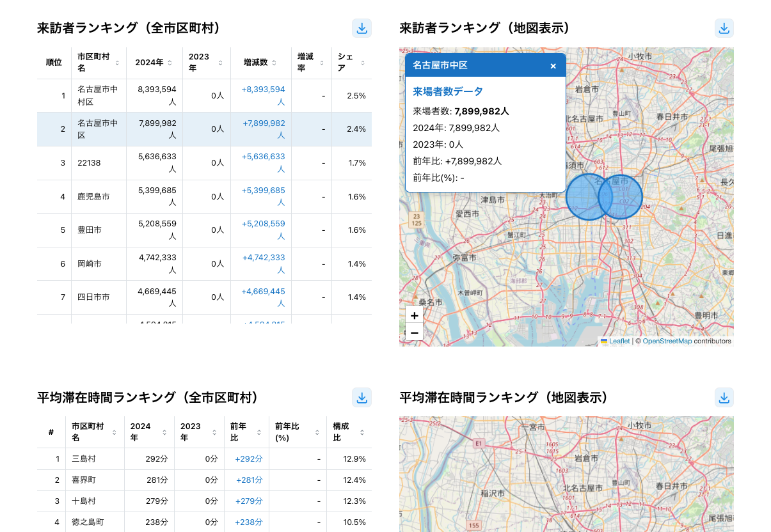
Task: Select the 喜界町 row
Action: click(x=204, y=480)
